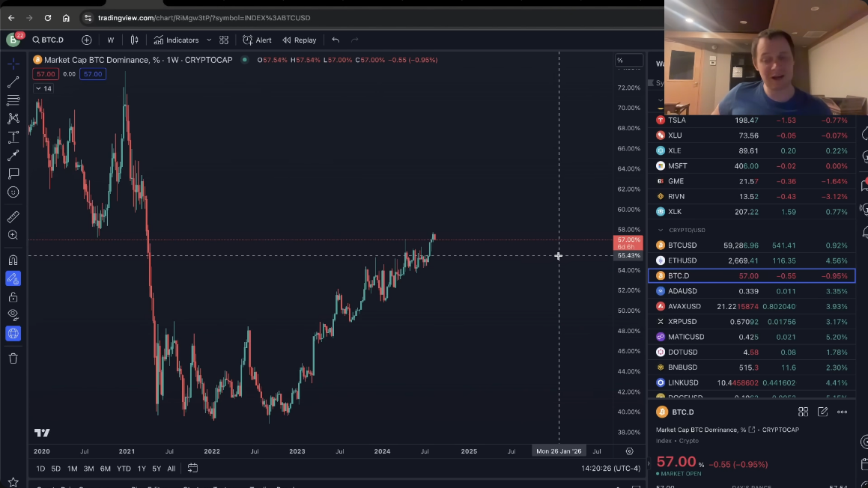Viewport: 868px width, 488px height.
Task: Toggle stay in drawing mode
Action: click(x=13, y=278)
